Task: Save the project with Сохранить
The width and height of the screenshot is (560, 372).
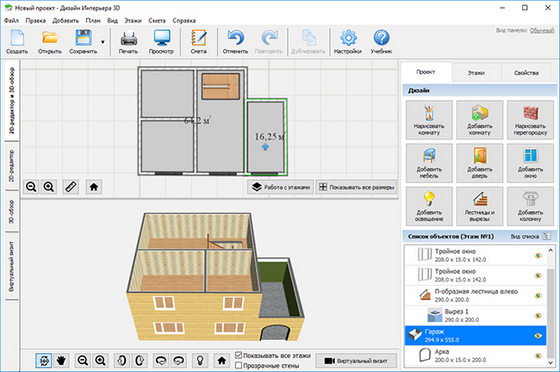Action: [x=83, y=42]
